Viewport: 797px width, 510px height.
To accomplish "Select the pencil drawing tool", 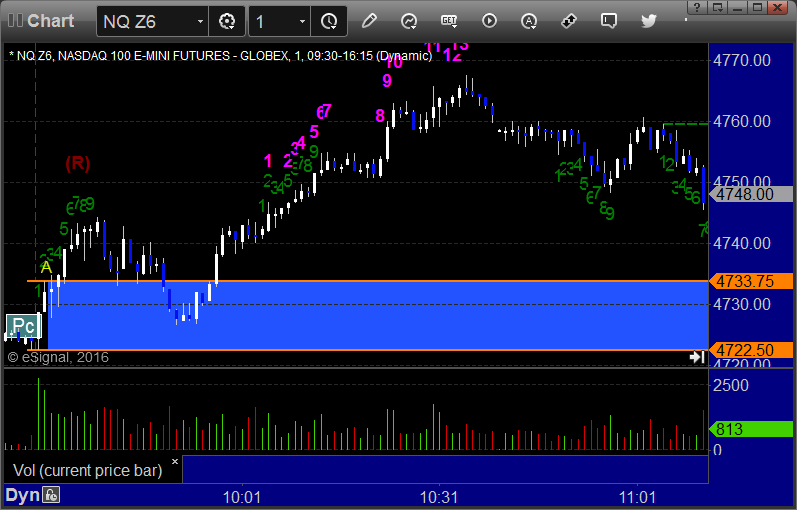I will pyautogui.click(x=369, y=21).
